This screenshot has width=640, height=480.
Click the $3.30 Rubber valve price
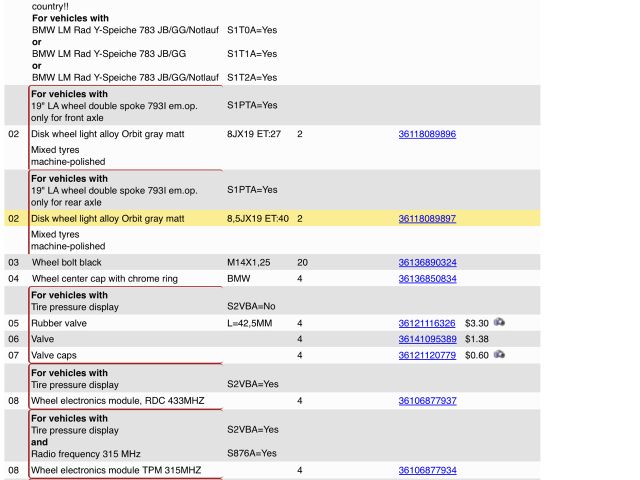point(476,324)
